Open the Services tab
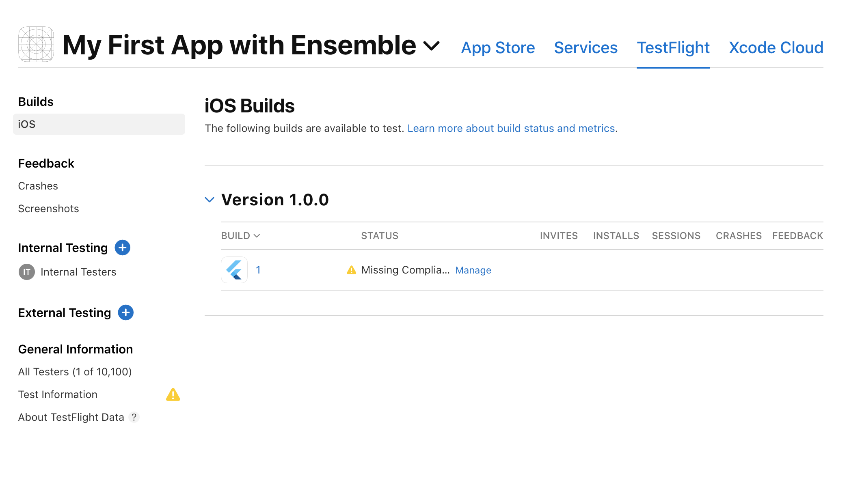The height and width of the screenshot is (504, 847). point(586,47)
